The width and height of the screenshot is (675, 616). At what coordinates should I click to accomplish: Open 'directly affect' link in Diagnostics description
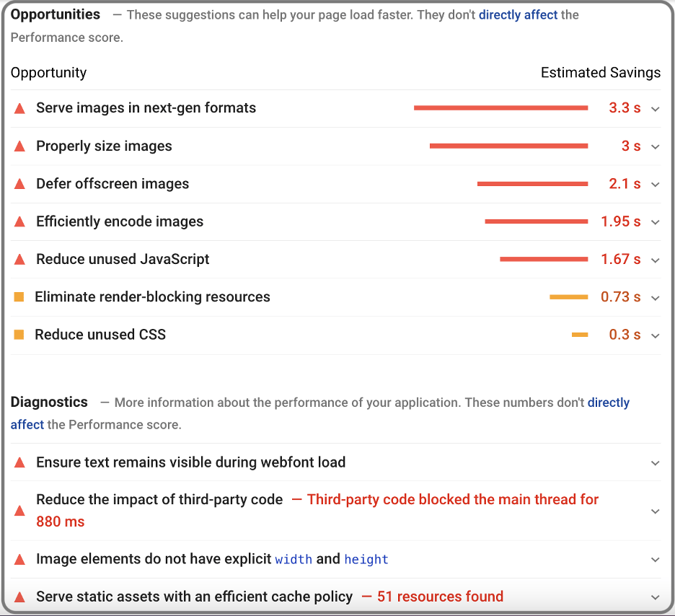pos(608,402)
